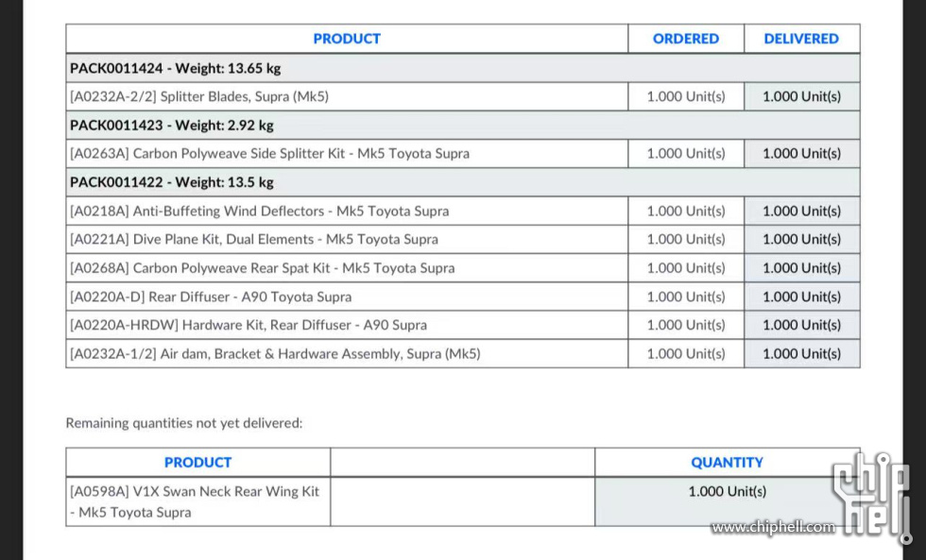The image size is (926, 560).
Task: Click QUANTITY header in remaining items table
Action: (727, 463)
